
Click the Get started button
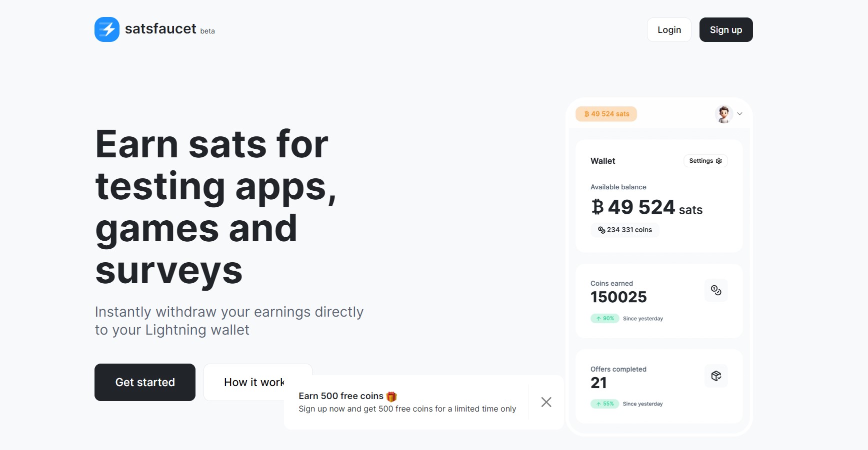[x=145, y=382]
